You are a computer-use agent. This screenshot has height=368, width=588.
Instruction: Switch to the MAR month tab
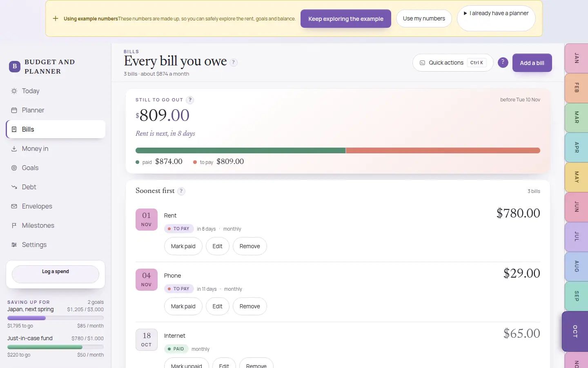click(576, 117)
